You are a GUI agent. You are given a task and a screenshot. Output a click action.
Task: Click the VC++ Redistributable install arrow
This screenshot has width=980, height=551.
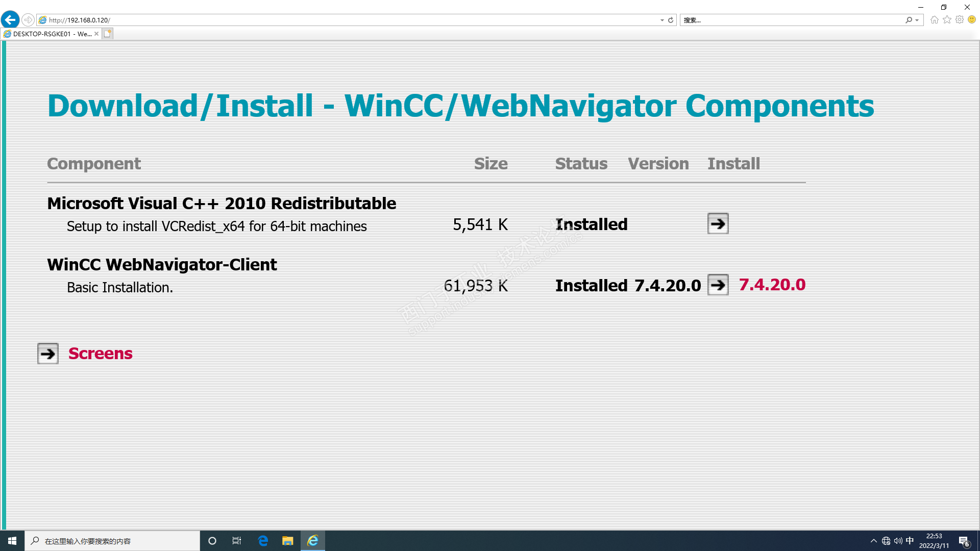coord(718,223)
